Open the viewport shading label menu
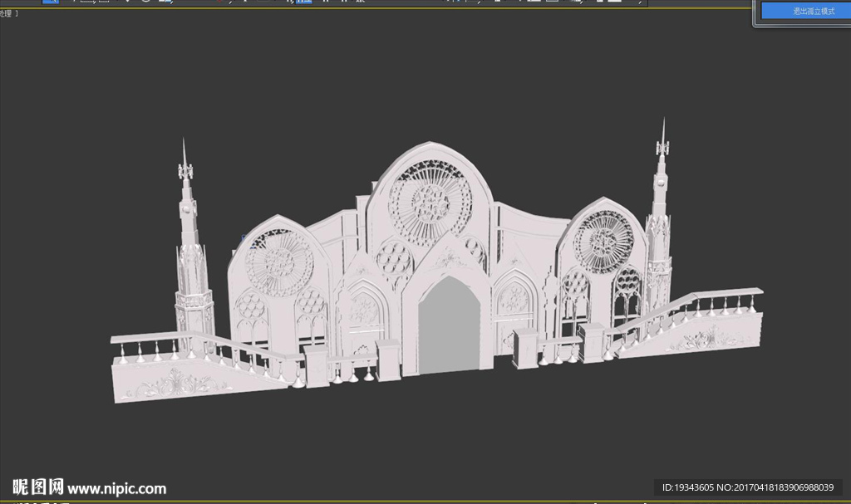851x504 pixels. 9,14
